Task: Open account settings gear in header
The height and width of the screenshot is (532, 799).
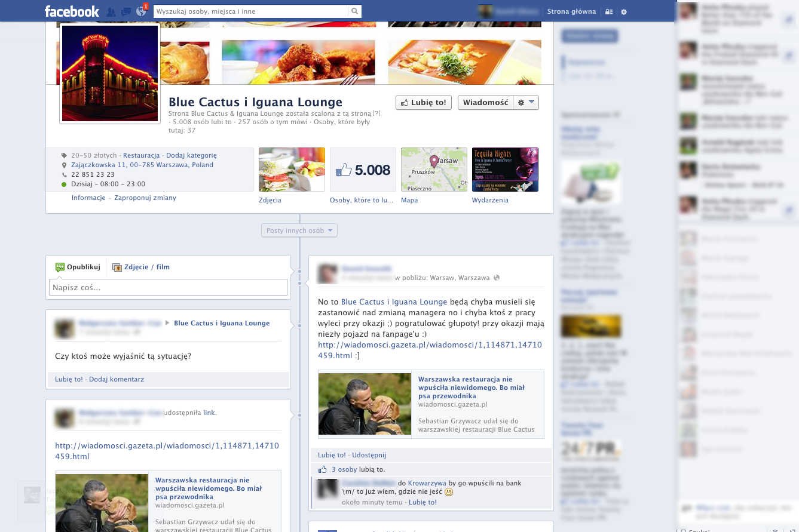Action: pyautogui.click(x=624, y=11)
